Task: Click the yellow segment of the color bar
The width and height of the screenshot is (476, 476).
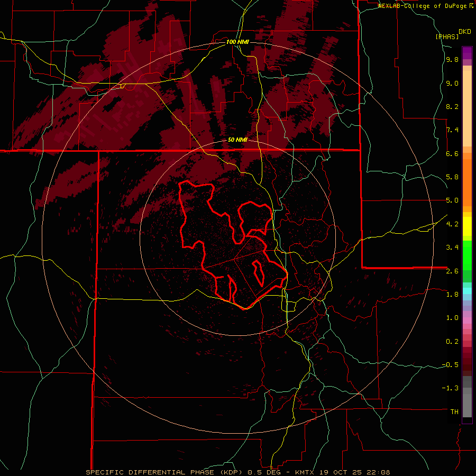Action: pos(467,226)
